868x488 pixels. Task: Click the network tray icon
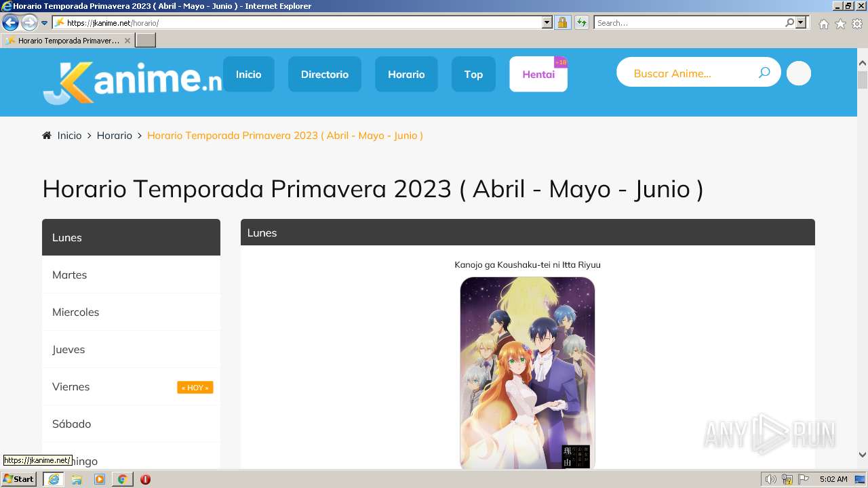coord(787,479)
